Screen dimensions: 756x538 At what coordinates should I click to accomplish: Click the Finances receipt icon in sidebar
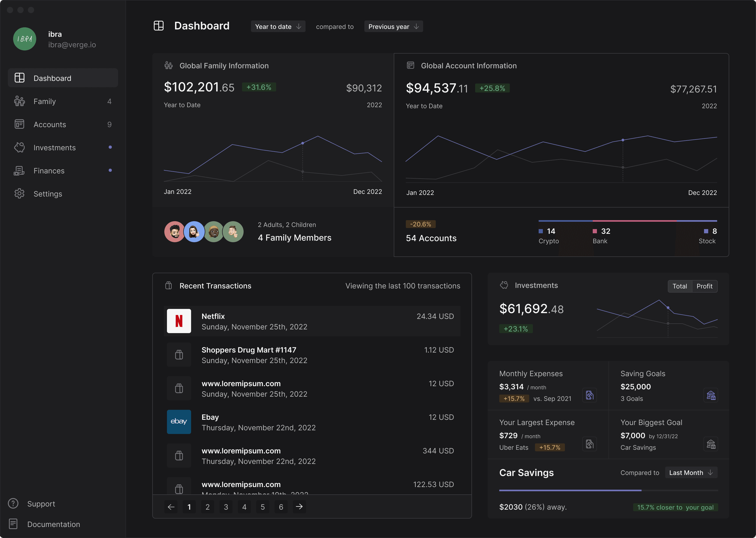(x=19, y=170)
